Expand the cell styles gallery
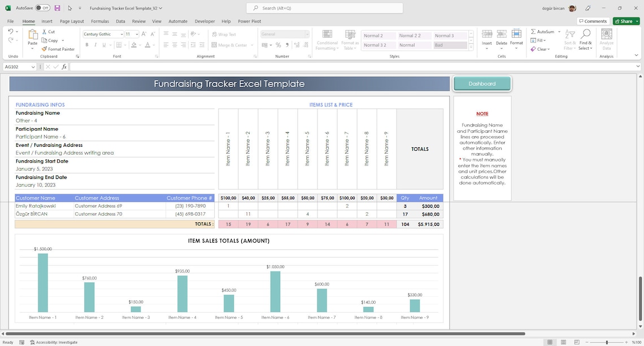The width and height of the screenshot is (644, 346). 471,47
